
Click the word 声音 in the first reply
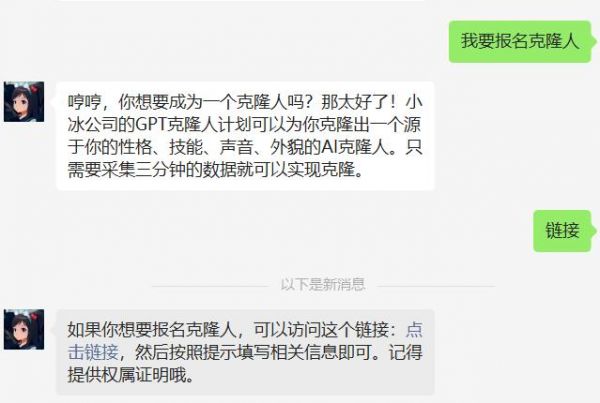[236, 147]
